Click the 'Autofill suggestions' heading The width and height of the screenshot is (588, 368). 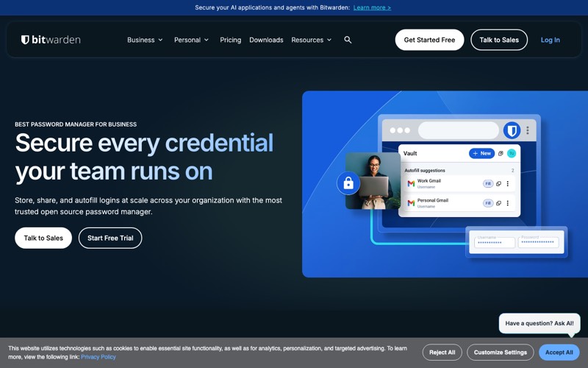click(x=425, y=171)
